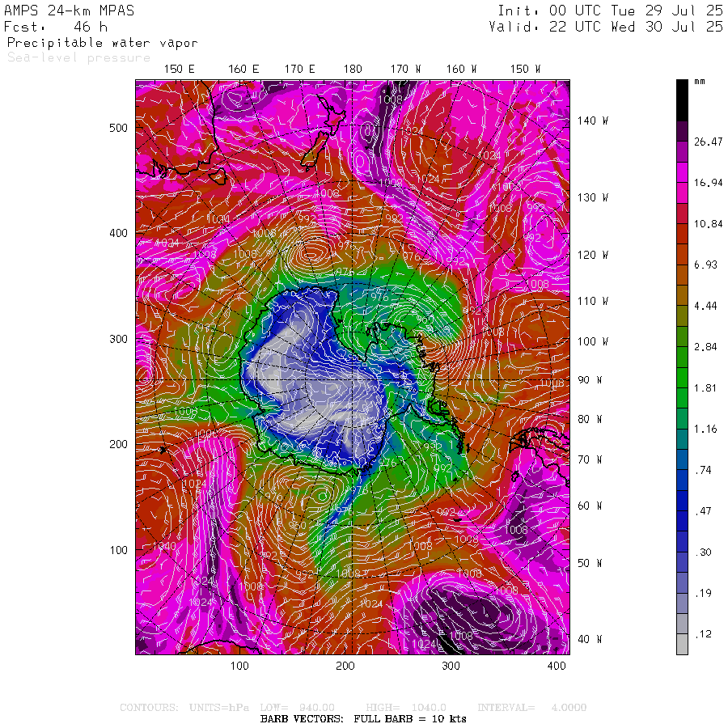Click the vertical-axis tick label '400'

tap(118, 233)
